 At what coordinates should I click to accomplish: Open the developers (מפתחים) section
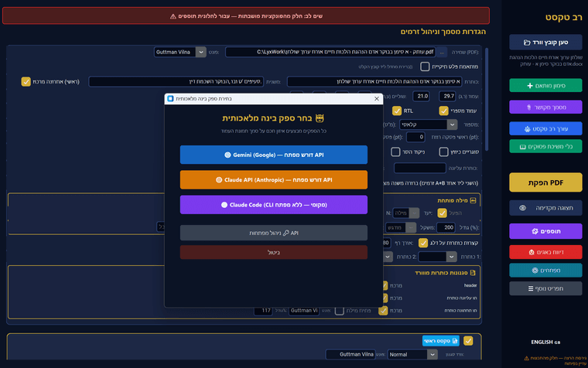click(545, 270)
